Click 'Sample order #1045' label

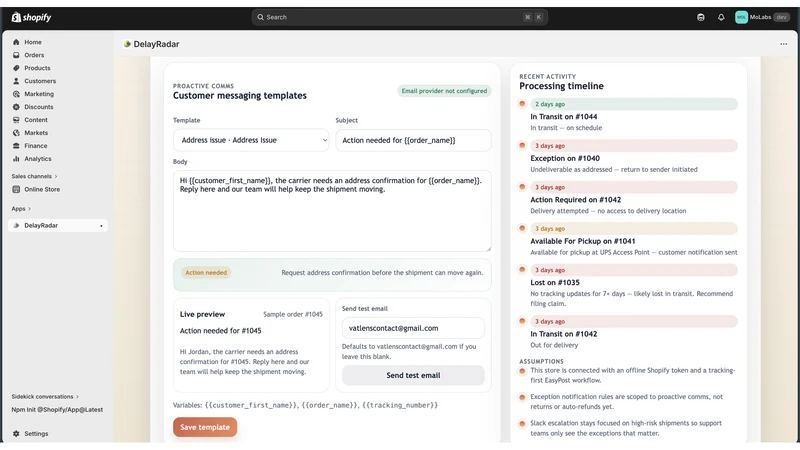click(293, 314)
